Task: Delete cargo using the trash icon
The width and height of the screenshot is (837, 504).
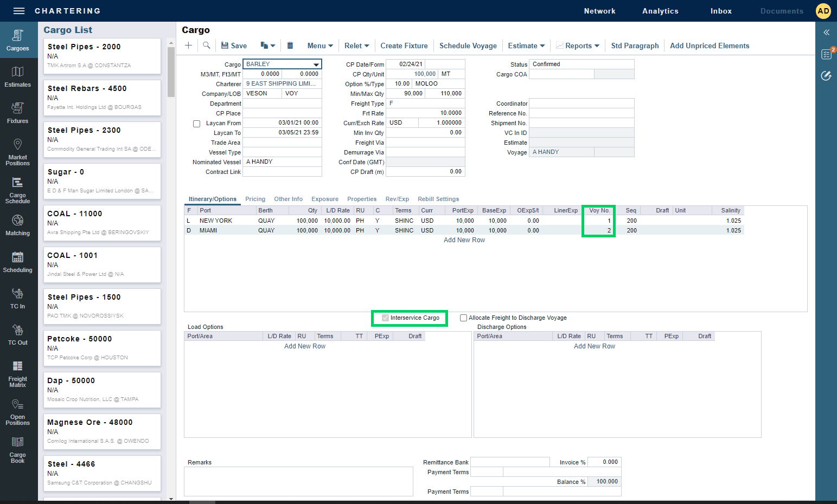Action: (290, 46)
